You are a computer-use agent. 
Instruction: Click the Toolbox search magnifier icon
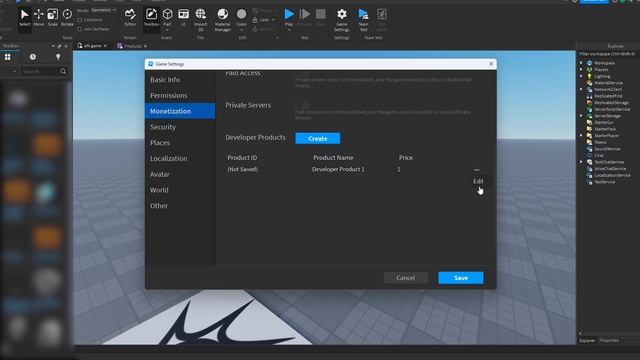[x=63, y=71]
